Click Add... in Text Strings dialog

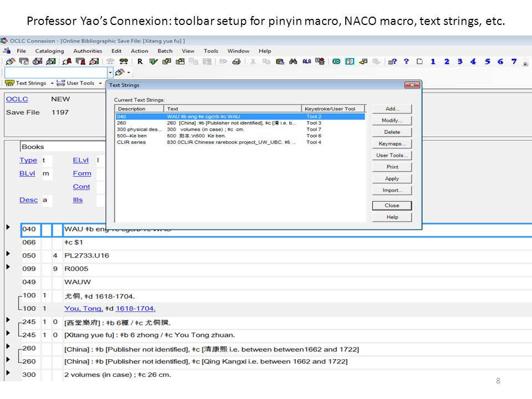pyautogui.click(x=392, y=109)
